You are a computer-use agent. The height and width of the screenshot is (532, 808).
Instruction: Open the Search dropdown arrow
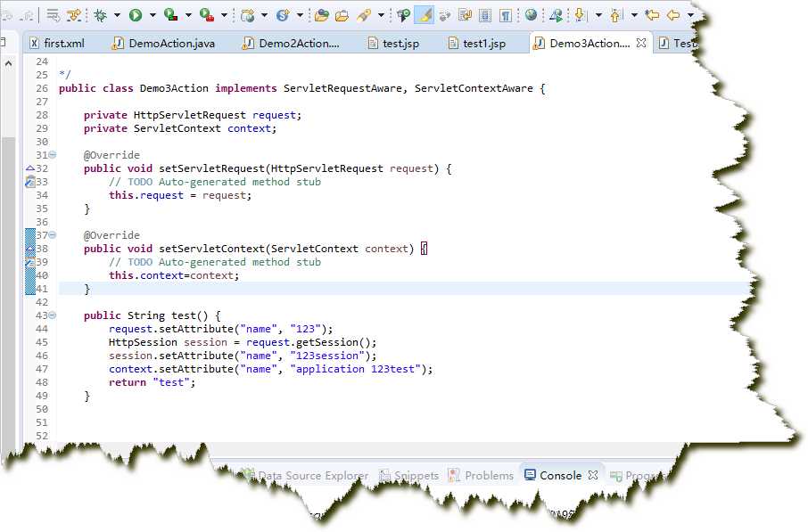(x=381, y=15)
